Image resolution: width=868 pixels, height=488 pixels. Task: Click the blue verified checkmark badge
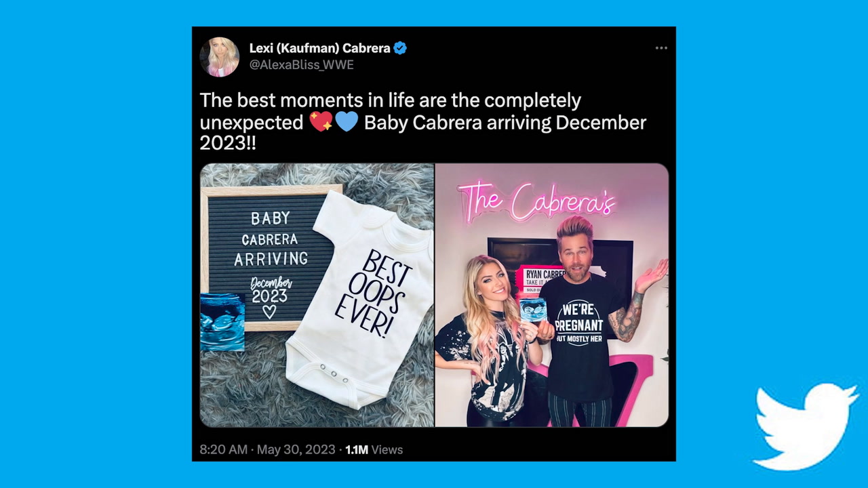coord(400,48)
